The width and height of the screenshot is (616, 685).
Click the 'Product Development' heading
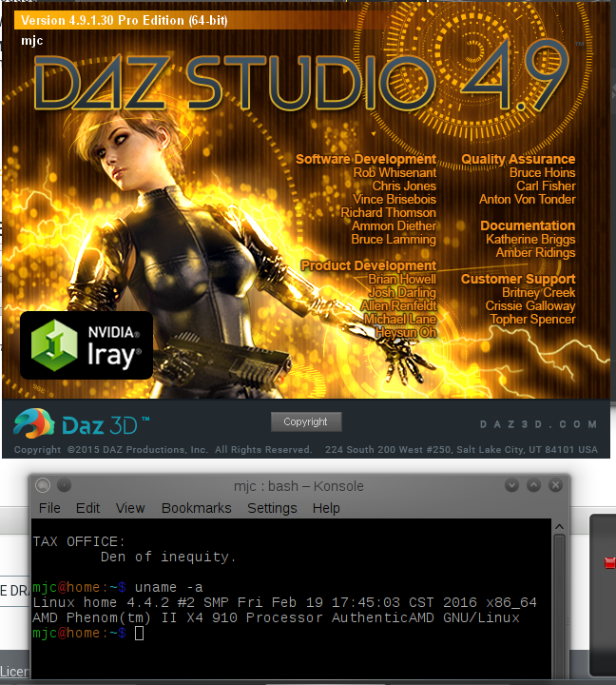(x=369, y=265)
